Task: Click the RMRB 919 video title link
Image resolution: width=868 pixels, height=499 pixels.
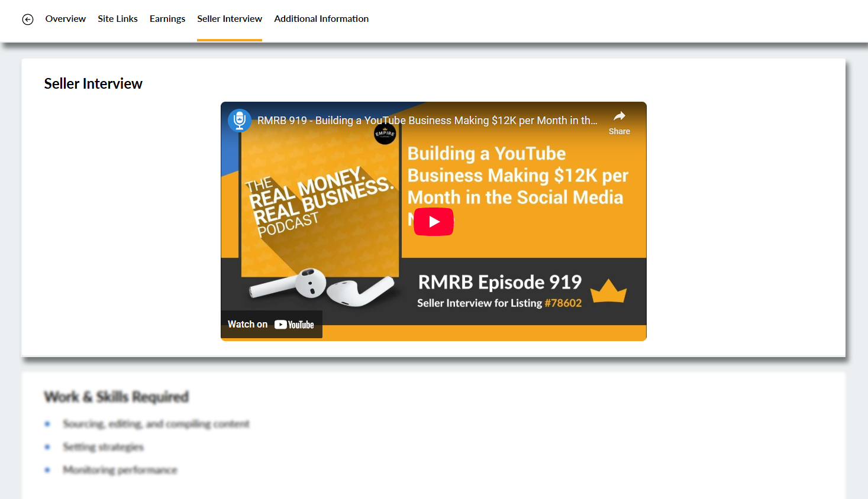Action: [427, 121]
